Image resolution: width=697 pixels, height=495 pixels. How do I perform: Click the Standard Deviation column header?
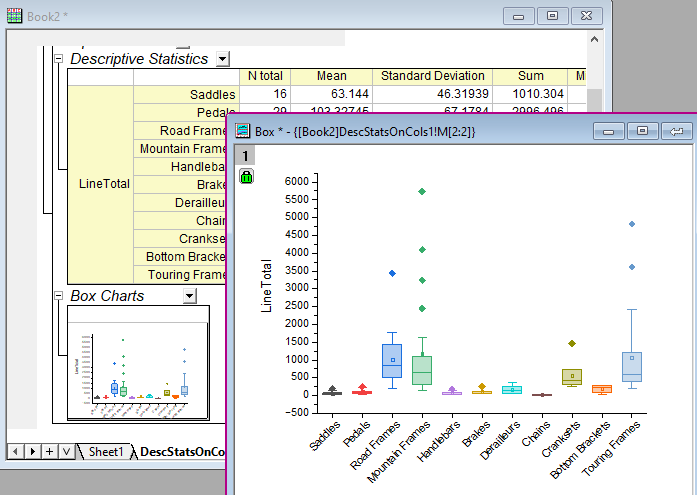coord(432,76)
